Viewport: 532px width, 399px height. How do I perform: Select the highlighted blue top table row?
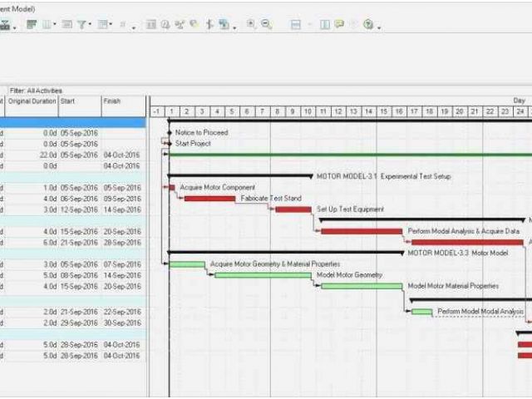[x=72, y=121]
